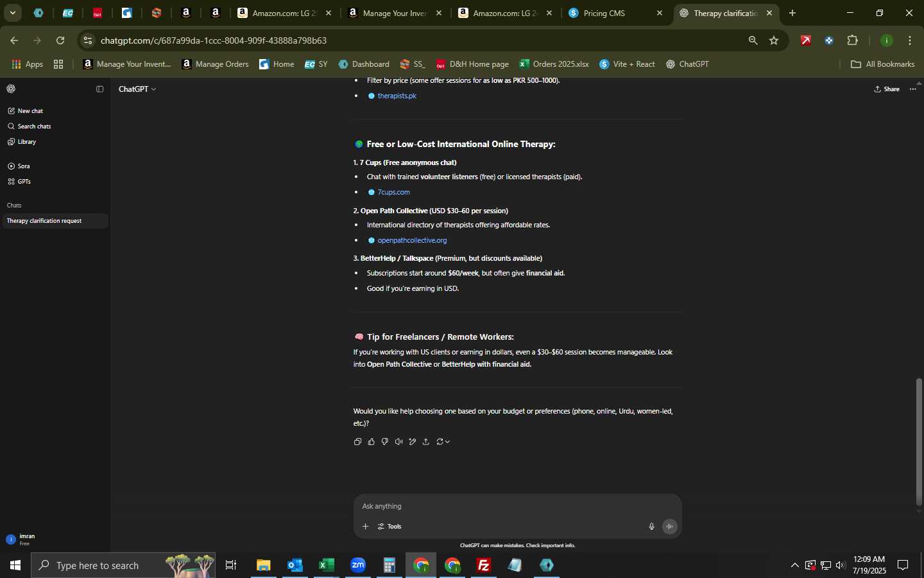Switch to the Manage Your Inventory tab
Screen dimensions: 924x578
pos(395,13)
